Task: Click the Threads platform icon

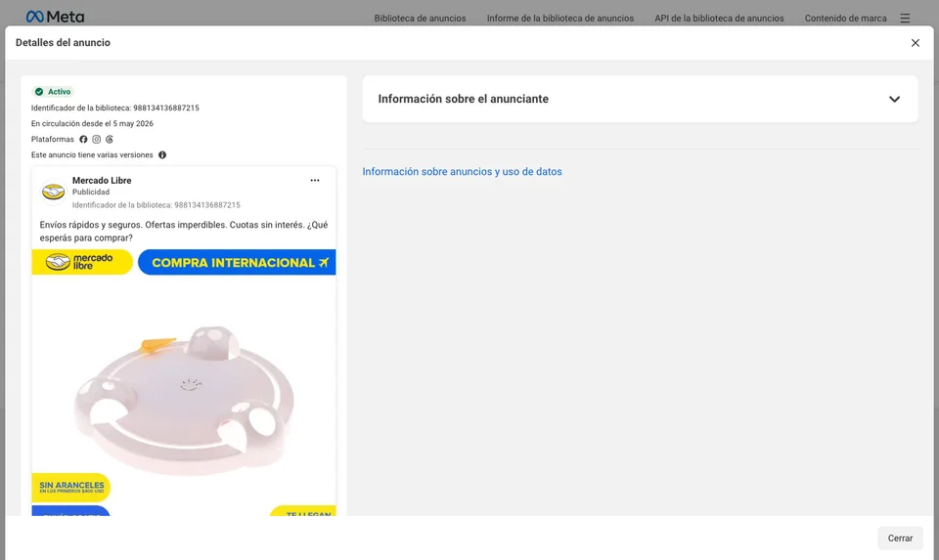Action: [x=109, y=140]
